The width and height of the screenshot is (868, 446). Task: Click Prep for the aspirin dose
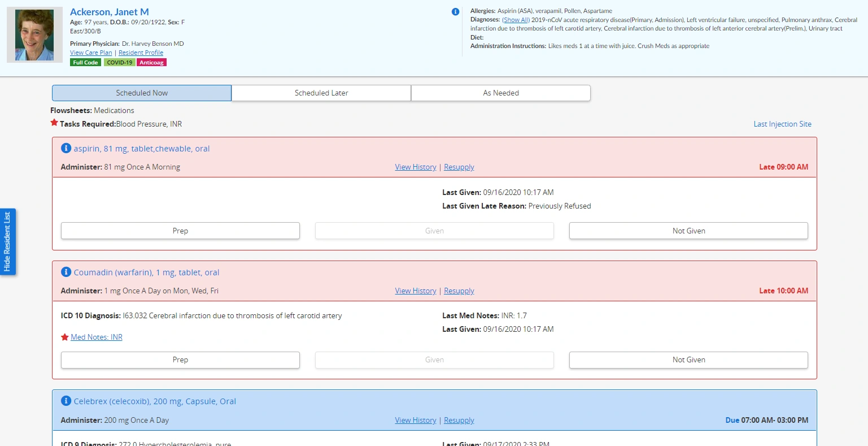180,231
